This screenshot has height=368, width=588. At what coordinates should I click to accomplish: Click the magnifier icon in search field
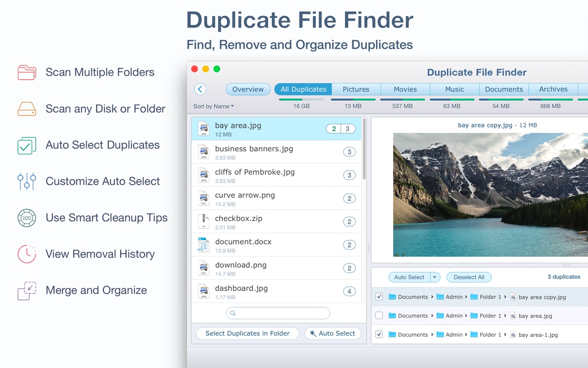point(233,313)
